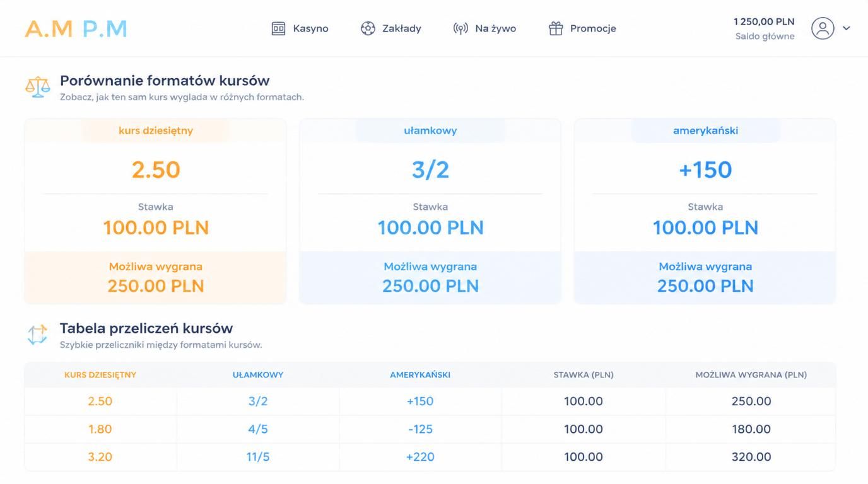868x484 pixels.
Task: Select the ułamkowy card header
Action: click(430, 130)
